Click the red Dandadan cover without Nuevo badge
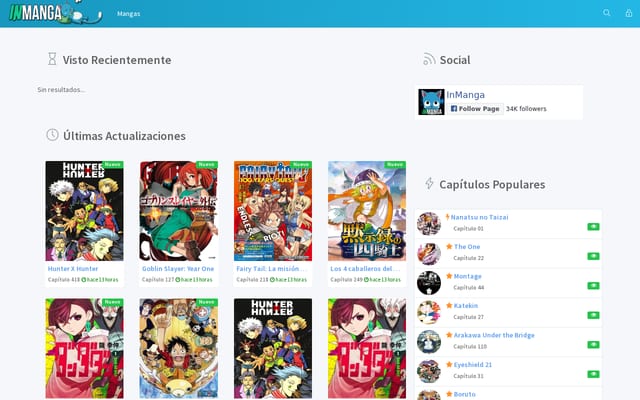The width and height of the screenshot is (640, 400). [367, 348]
